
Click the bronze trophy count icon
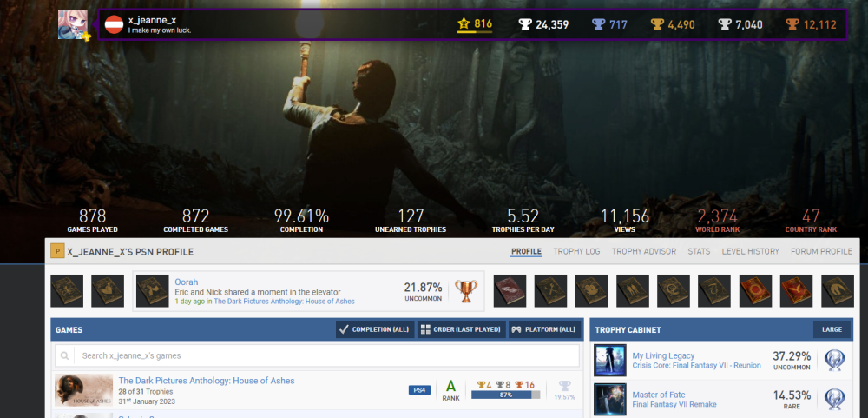(792, 24)
